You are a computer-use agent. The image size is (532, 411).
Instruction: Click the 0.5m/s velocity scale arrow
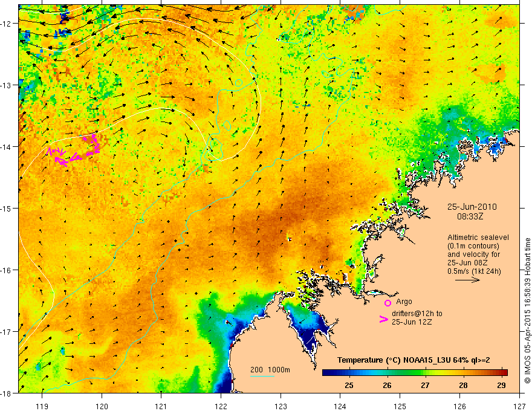[x=467, y=280]
